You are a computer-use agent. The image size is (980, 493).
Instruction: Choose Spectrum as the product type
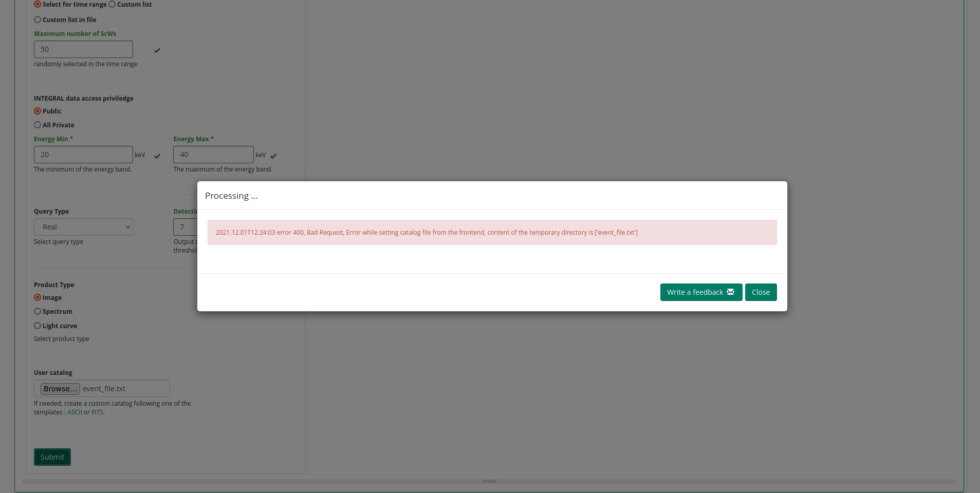pos(37,311)
